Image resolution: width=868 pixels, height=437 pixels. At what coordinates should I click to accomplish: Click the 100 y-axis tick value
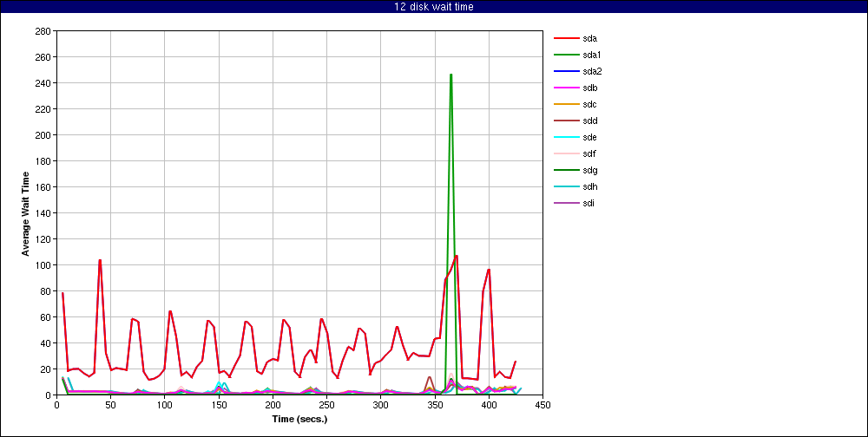tap(43, 265)
